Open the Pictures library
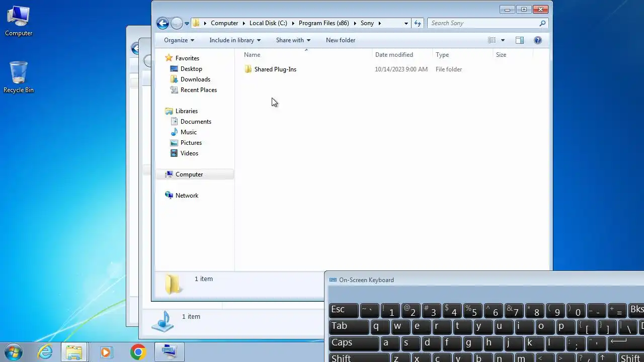644x362 pixels. [x=191, y=143]
